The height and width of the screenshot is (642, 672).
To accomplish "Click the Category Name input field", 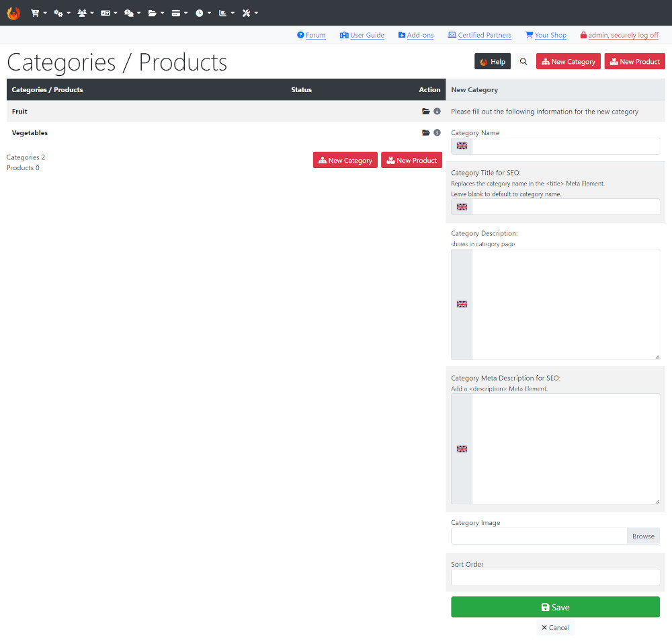I will [x=566, y=146].
